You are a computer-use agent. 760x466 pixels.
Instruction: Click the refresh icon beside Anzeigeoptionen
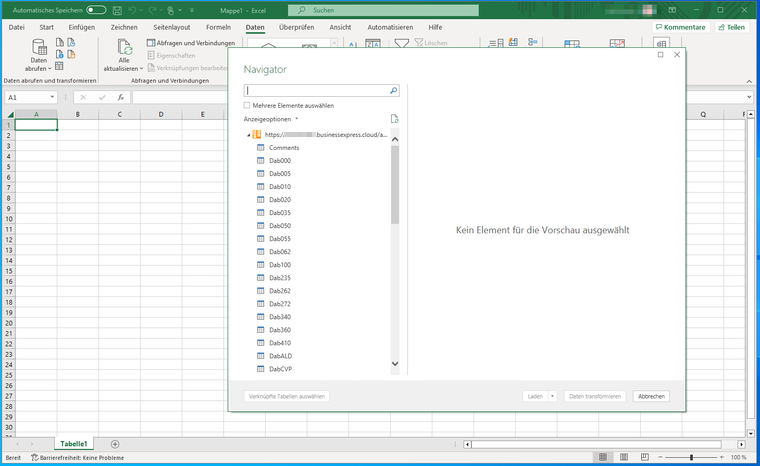394,118
